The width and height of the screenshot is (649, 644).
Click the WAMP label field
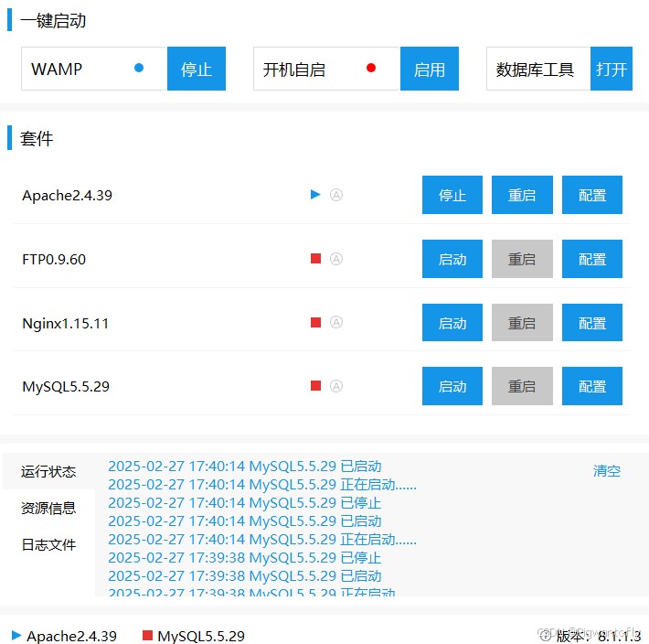[x=94, y=69]
